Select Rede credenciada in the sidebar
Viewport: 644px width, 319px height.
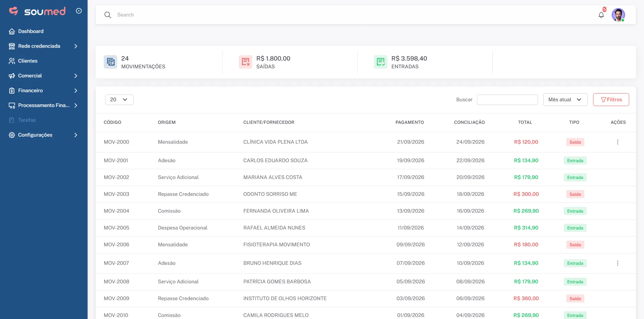click(x=39, y=46)
